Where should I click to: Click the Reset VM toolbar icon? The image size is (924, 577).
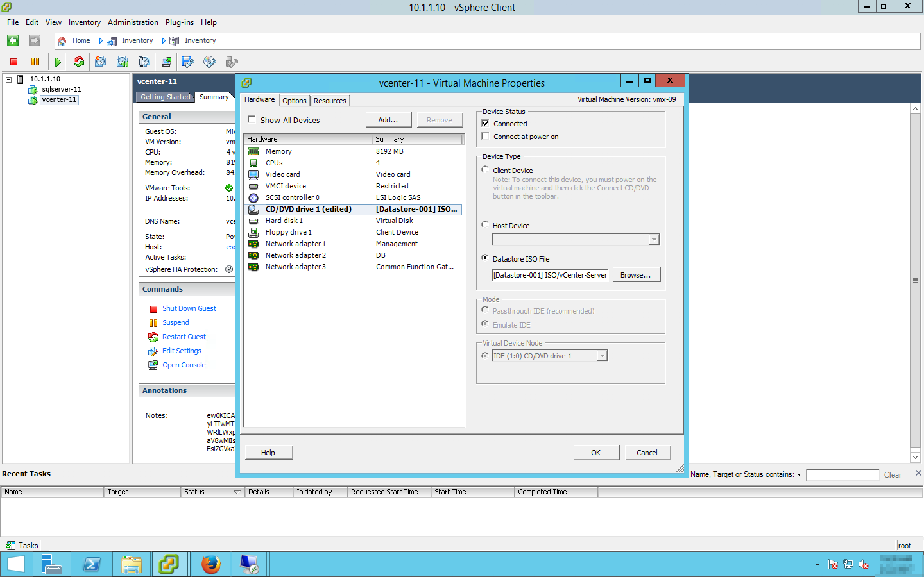click(79, 62)
